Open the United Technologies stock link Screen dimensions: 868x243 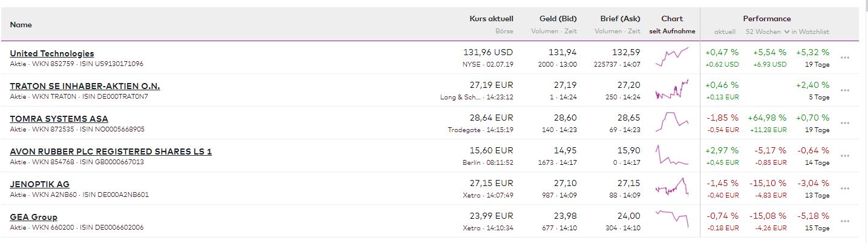[52, 53]
